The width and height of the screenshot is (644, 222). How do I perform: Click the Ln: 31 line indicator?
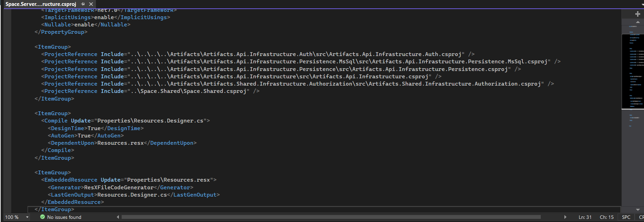tap(585, 217)
